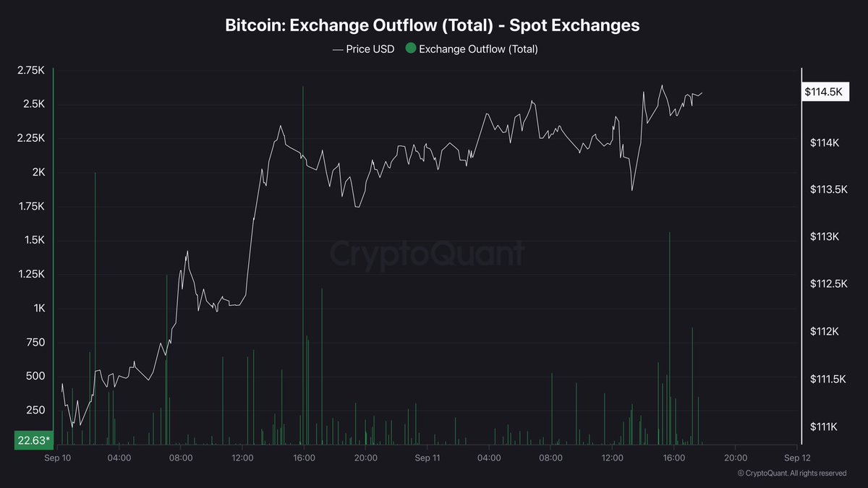Click the 2.75K left axis label

pyautogui.click(x=31, y=70)
